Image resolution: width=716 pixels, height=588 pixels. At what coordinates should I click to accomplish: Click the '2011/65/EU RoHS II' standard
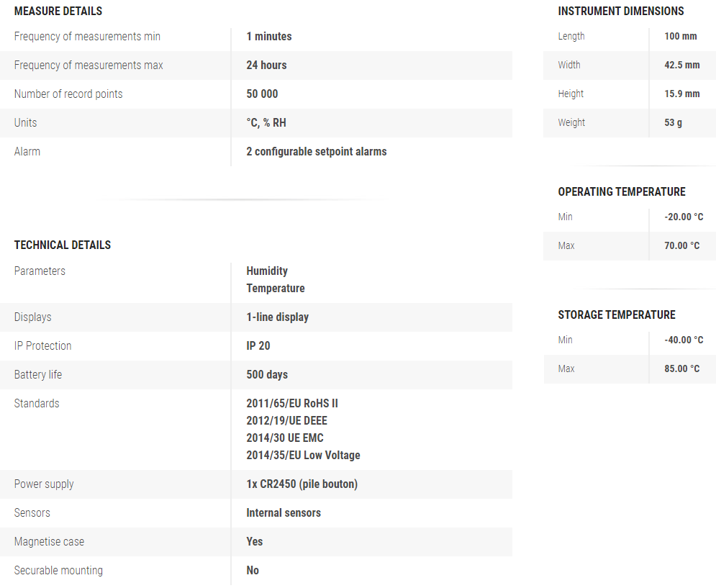point(292,404)
